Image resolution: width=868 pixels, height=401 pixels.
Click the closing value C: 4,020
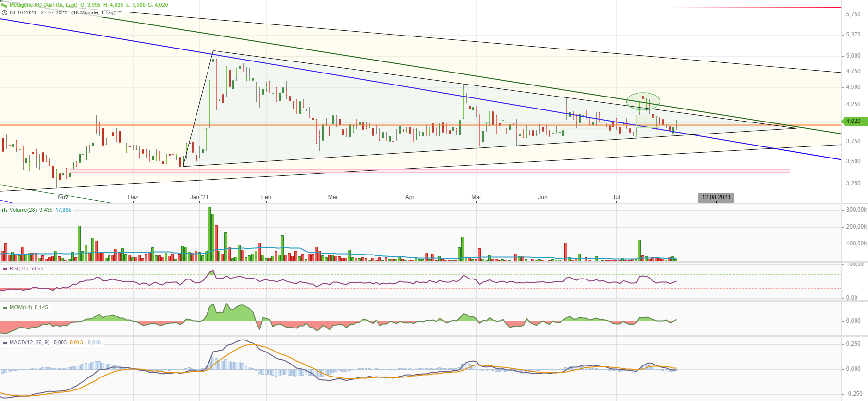point(158,5)
